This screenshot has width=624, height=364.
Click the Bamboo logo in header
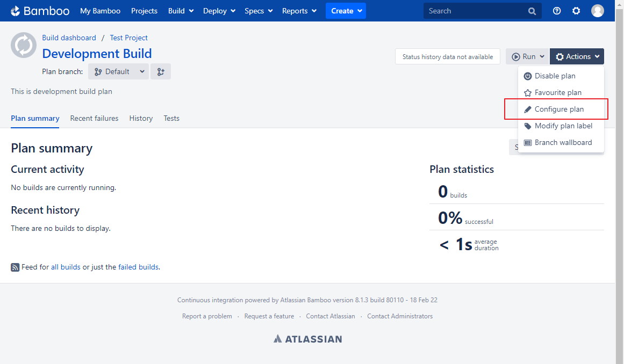40,11
